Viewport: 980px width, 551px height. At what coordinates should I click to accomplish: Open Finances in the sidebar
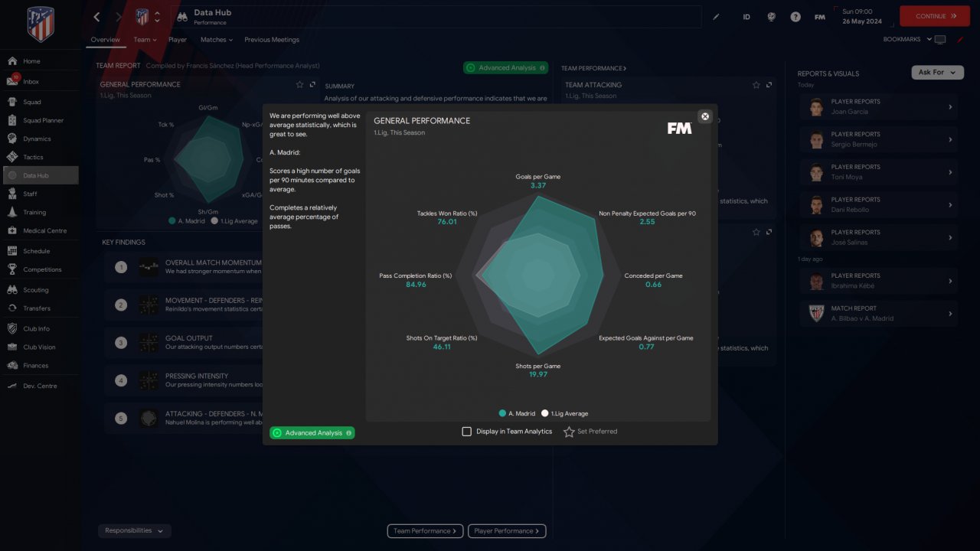[40, 366]
